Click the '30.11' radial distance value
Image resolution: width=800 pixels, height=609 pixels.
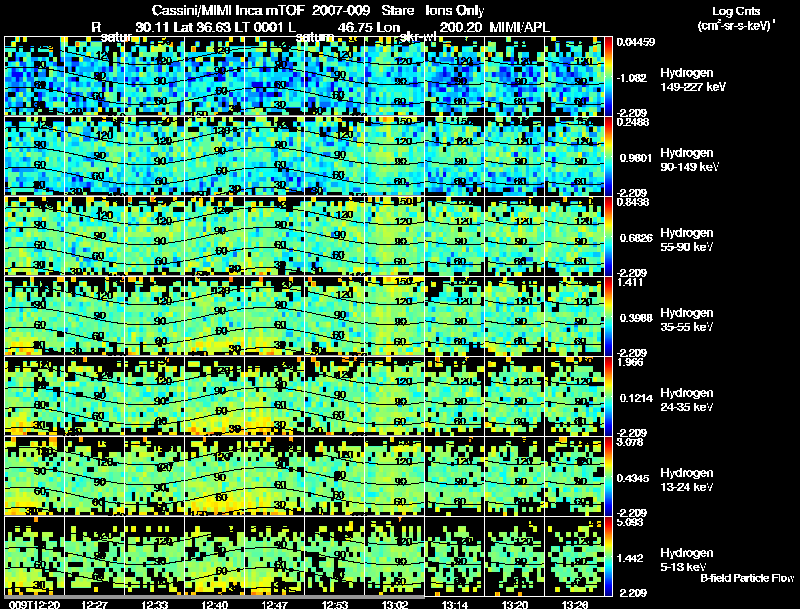(x=152, y=27)
